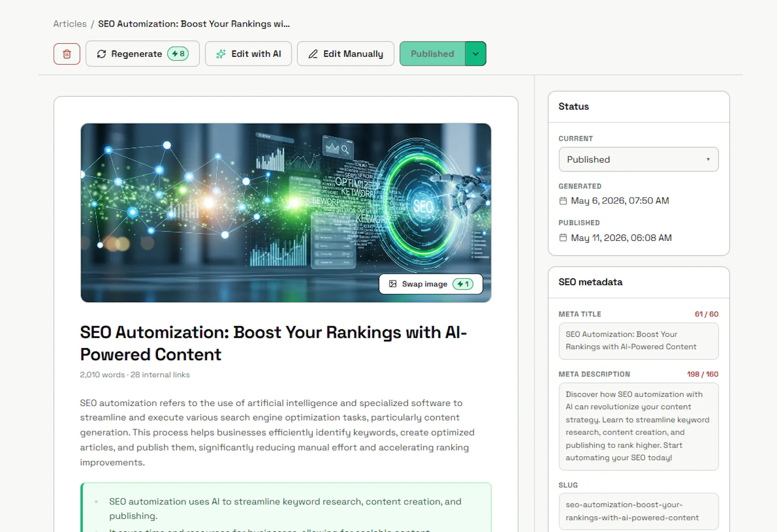The image size is (777, 532).
Task: Go to Articles breadcrumb link
Action: [70, 24]
